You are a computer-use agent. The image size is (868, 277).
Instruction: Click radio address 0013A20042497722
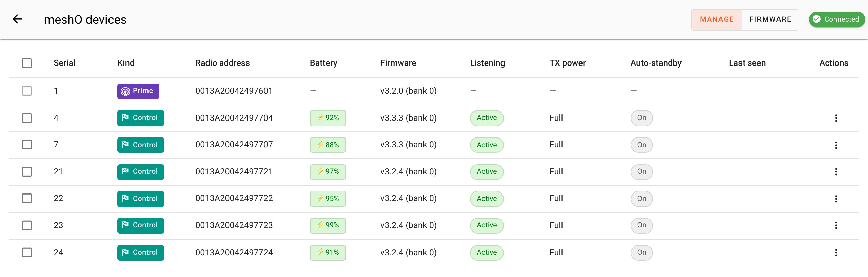click(234, 198)
